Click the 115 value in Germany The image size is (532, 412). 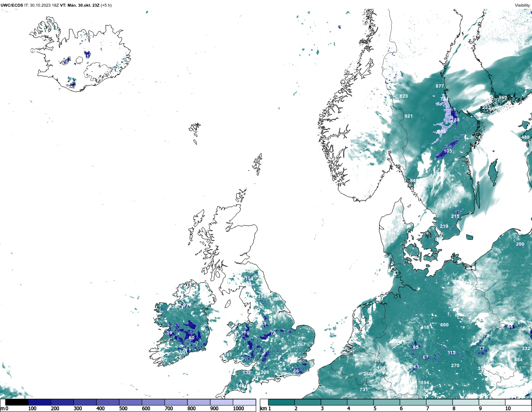pos(451,353)
